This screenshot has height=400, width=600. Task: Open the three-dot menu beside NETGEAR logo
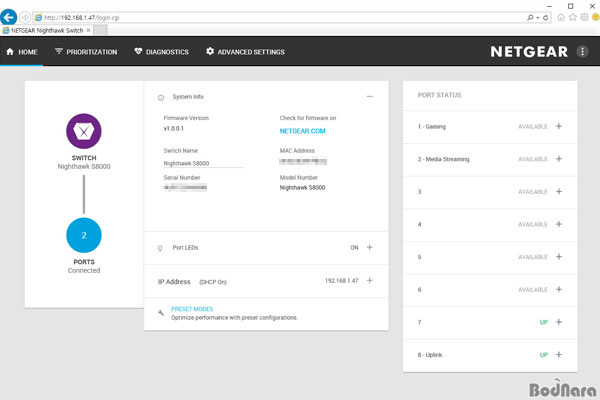582,51
